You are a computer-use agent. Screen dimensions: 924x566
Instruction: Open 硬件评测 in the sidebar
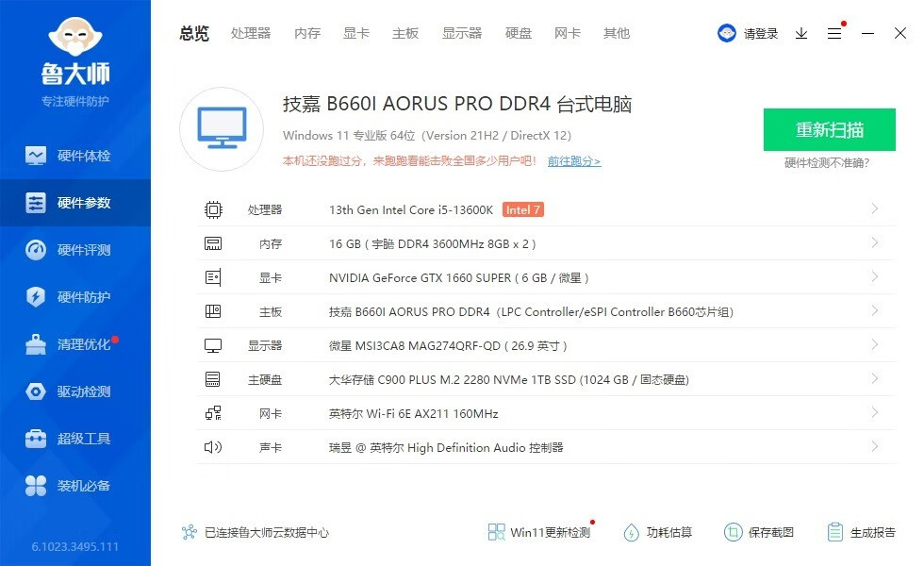pos(74,250)
